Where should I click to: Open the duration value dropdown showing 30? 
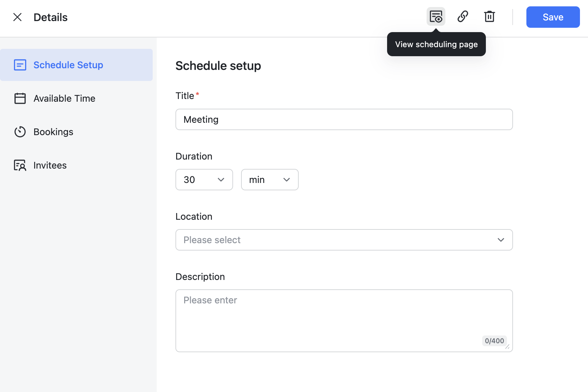204,180
